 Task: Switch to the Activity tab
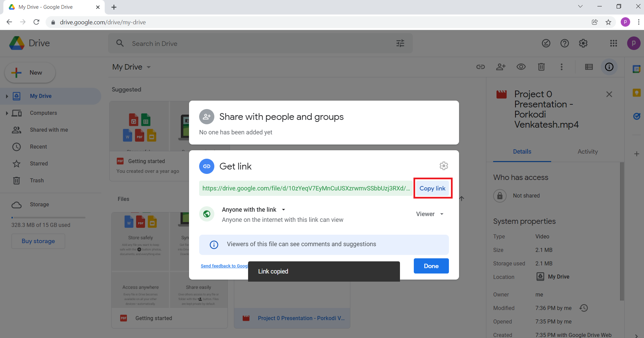coord(587,152)
